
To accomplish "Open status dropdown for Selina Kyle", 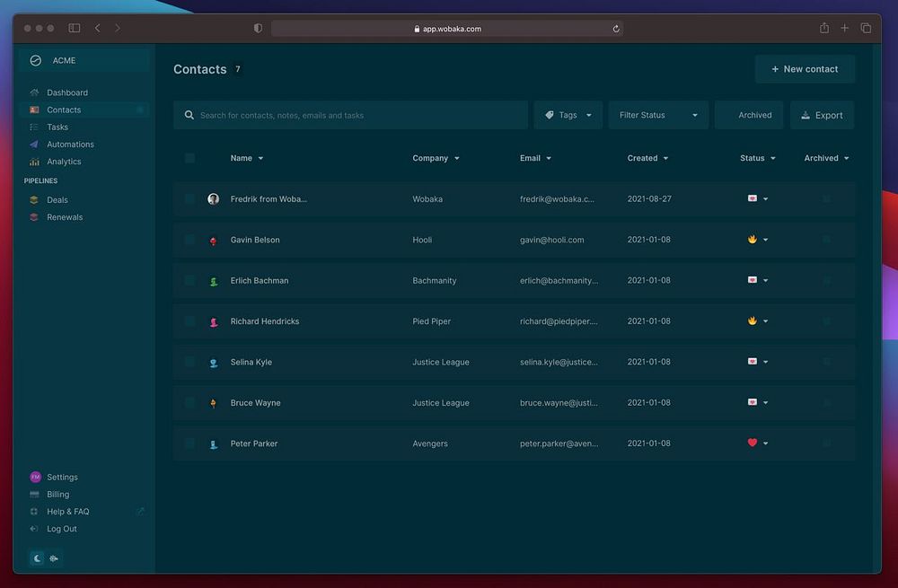I will click(x=764, y=362).
